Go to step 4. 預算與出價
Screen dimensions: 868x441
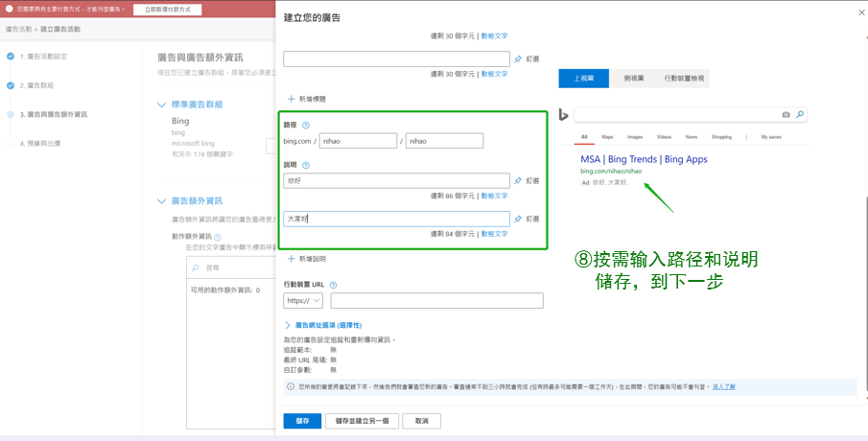40,144
